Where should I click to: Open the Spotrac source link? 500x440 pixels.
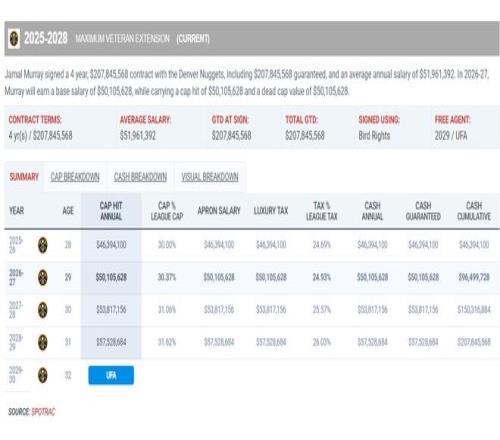click(x=43, y=412)
